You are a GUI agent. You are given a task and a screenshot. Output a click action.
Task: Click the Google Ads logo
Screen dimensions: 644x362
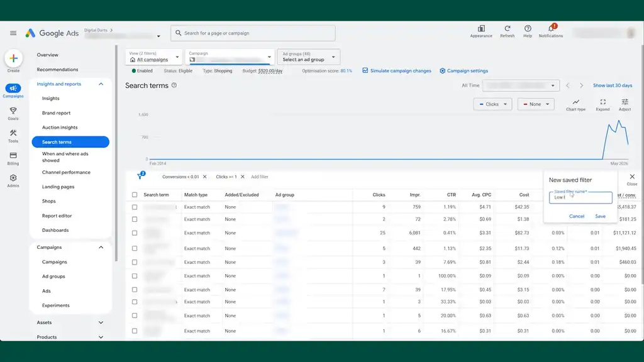(x=52, y=33)
